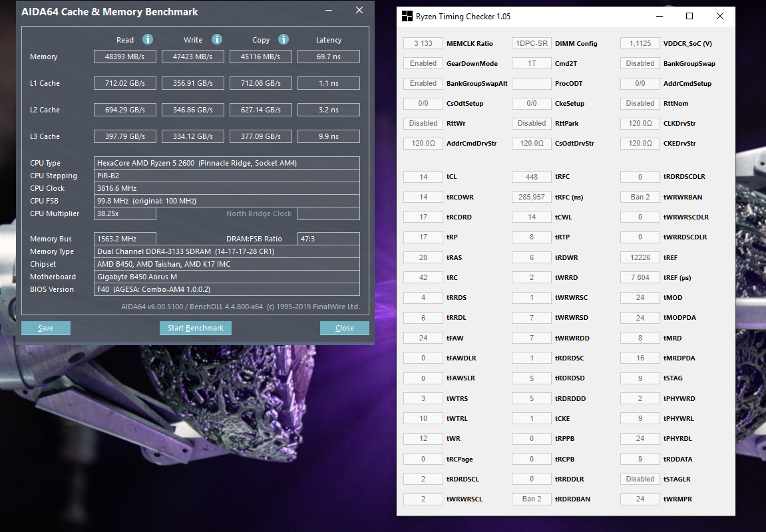Select Memory Write value 47423 MB/s

(192, 57)
